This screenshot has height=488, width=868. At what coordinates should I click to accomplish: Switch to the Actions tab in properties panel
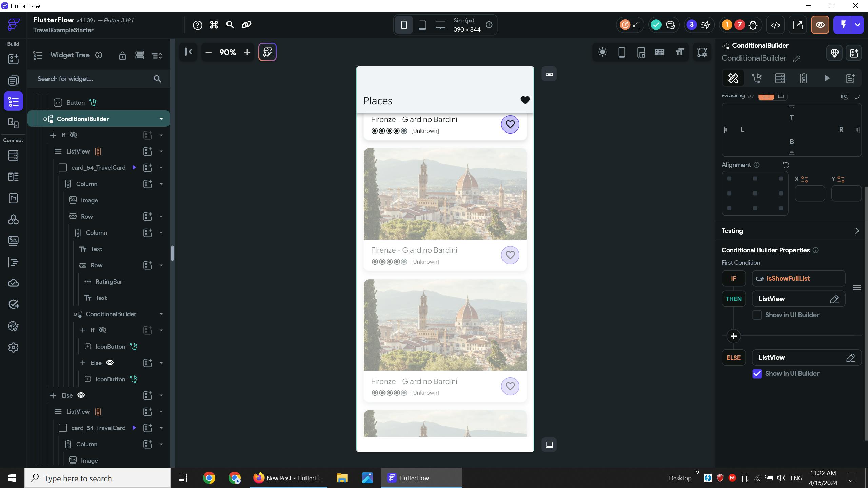(x=756, y=78)
